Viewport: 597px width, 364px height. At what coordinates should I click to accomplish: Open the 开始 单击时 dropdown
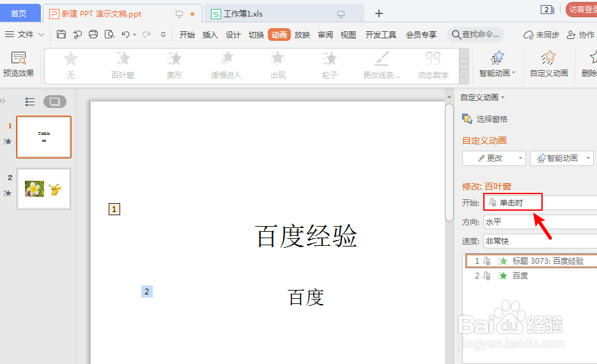[540, 202]
